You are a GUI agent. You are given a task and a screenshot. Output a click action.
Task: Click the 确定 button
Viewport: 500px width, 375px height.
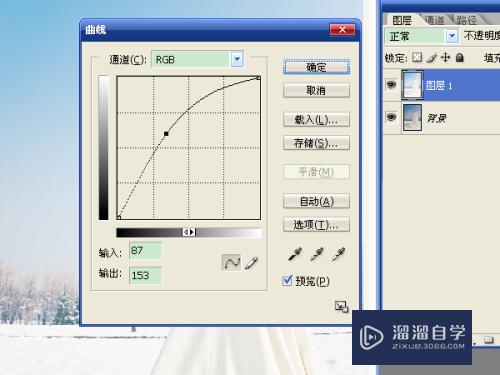click(316, 67)
